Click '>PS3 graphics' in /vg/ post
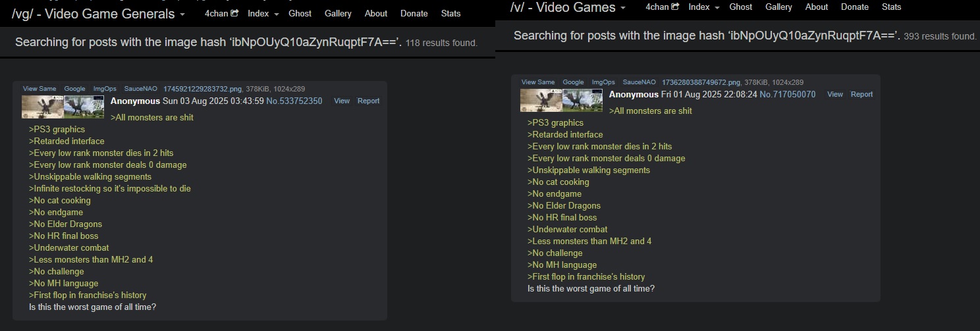Image resolution: width=980 pixels, height=331 pixels. pos(57,129)
